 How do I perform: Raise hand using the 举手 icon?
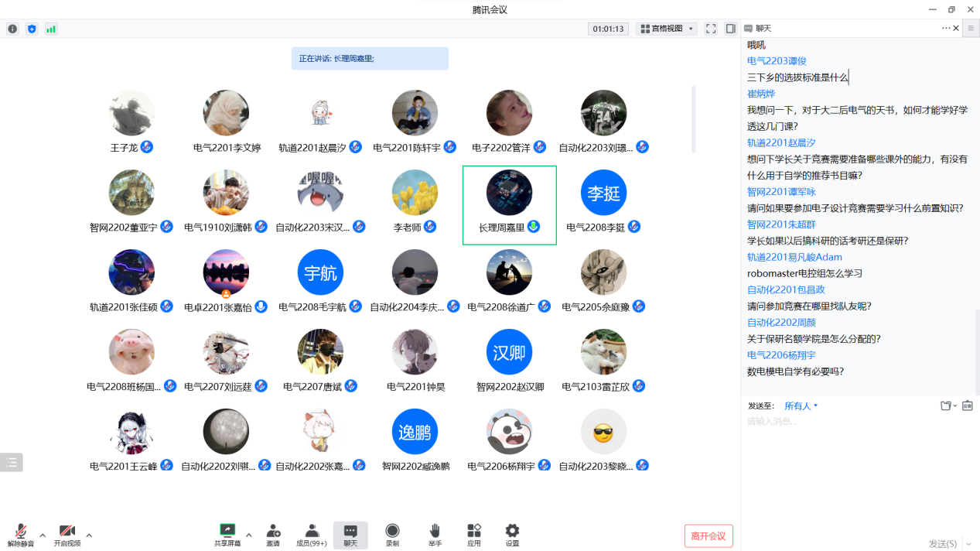click(435, 531)
